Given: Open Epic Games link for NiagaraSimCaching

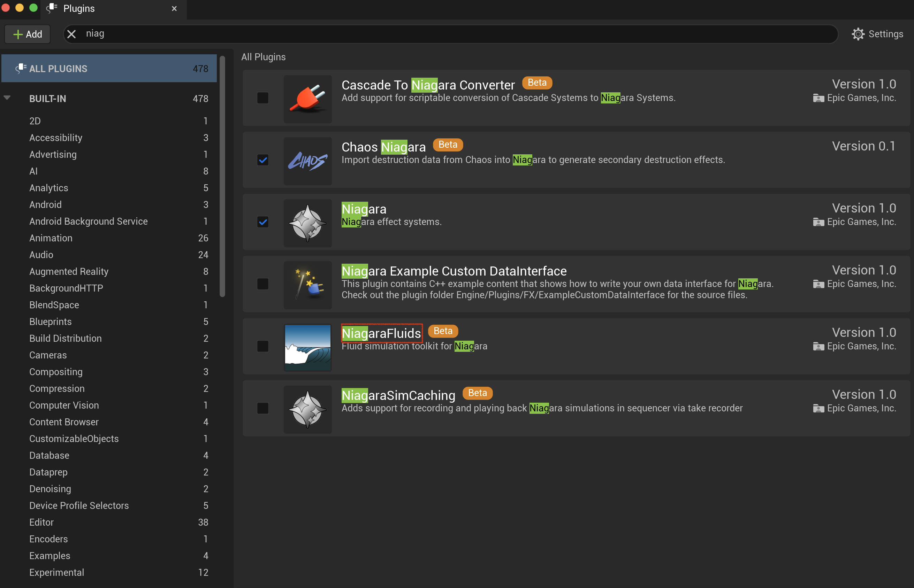Looking at the screenshot, I should 854,409.
